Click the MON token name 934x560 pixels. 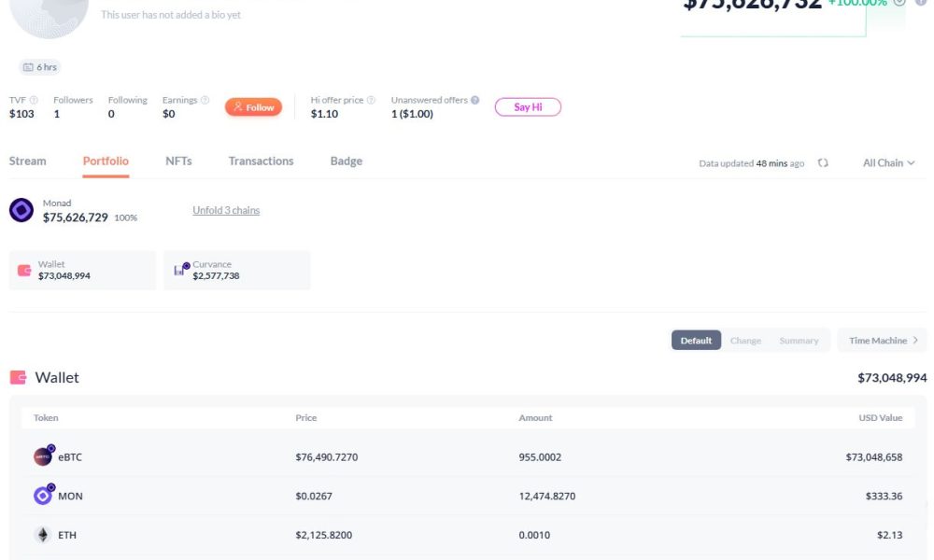[70, 496]
